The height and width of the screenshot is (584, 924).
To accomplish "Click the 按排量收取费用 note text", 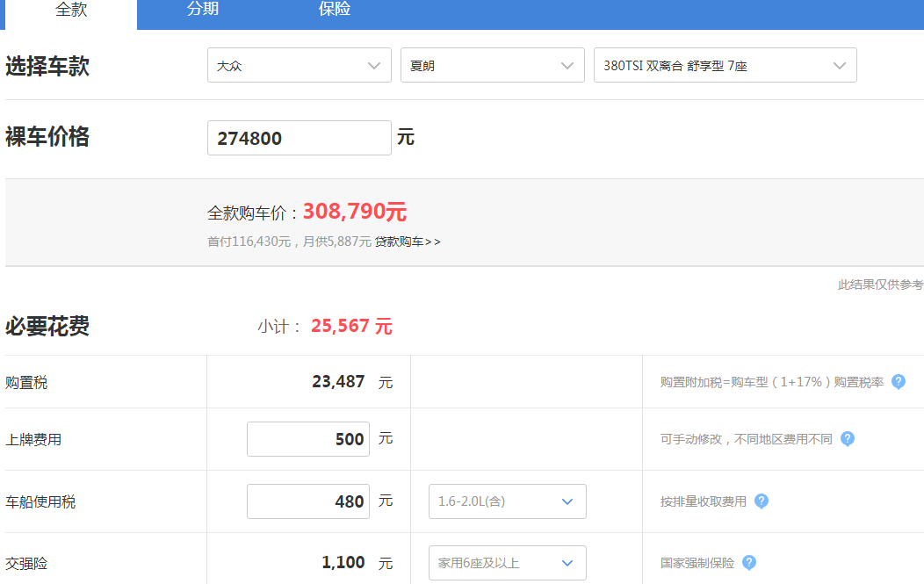I will [704, 501].
